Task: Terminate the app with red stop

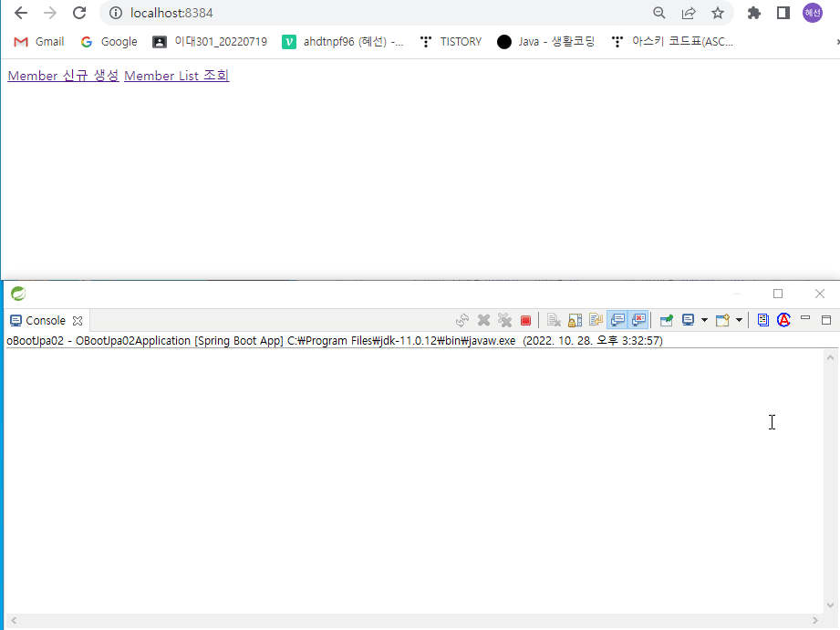Action: pyautogui.click(x=525, y=320)
